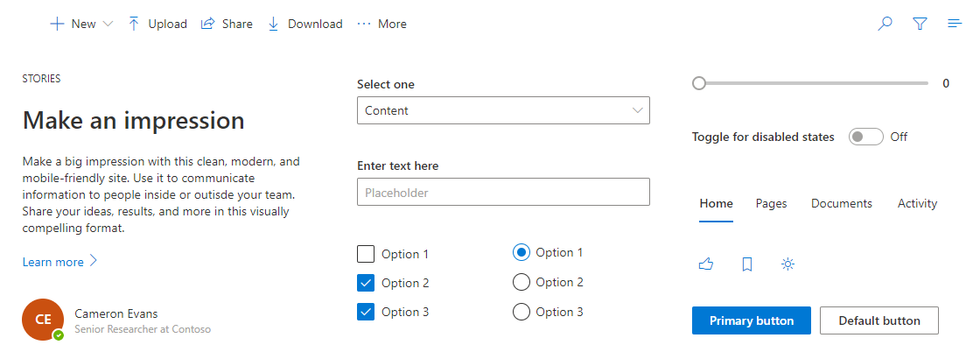Click the sun brightness icon
The image size is (980, 359).
click(787, 264)
